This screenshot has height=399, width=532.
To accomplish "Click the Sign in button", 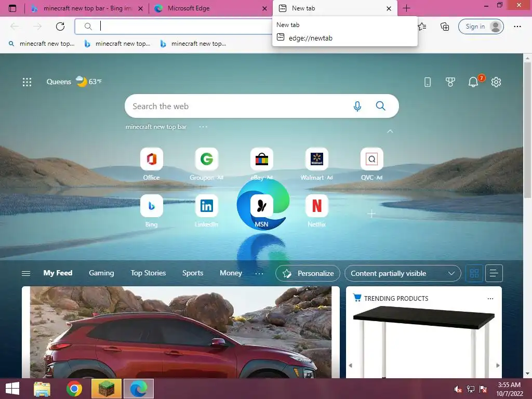I will [481, 26].
